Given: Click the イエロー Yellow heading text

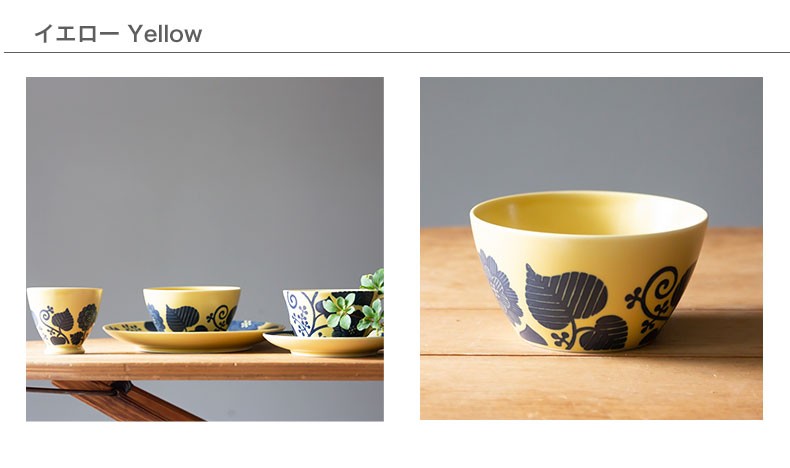Looking at the screenshot, I should (118, 34).
